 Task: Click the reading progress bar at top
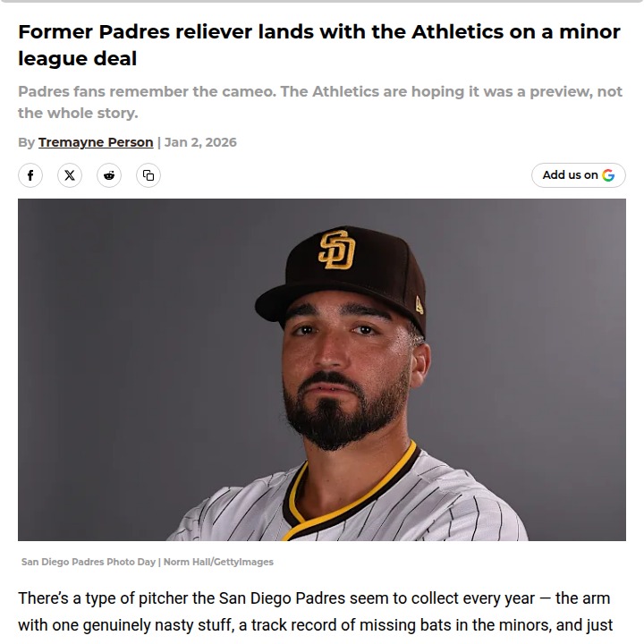[322, 2]
